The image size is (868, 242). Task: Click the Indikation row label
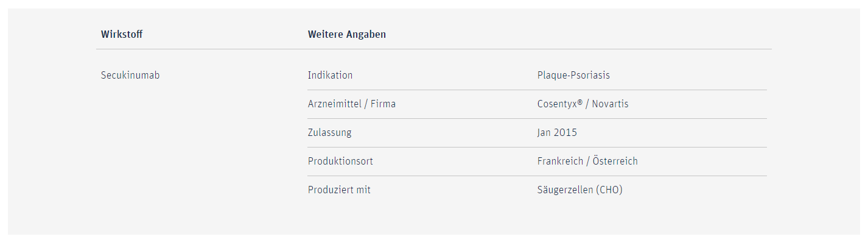tap(330, 76)
